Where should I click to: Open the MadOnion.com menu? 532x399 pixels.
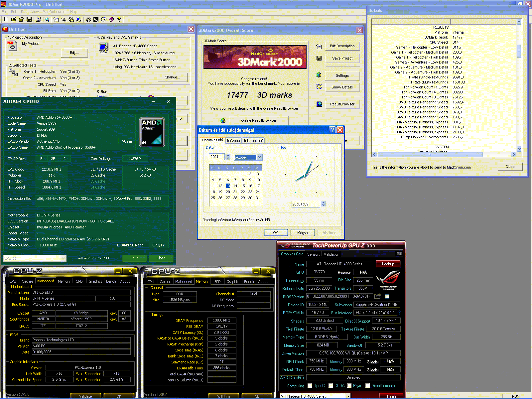(x=54, y=12)
